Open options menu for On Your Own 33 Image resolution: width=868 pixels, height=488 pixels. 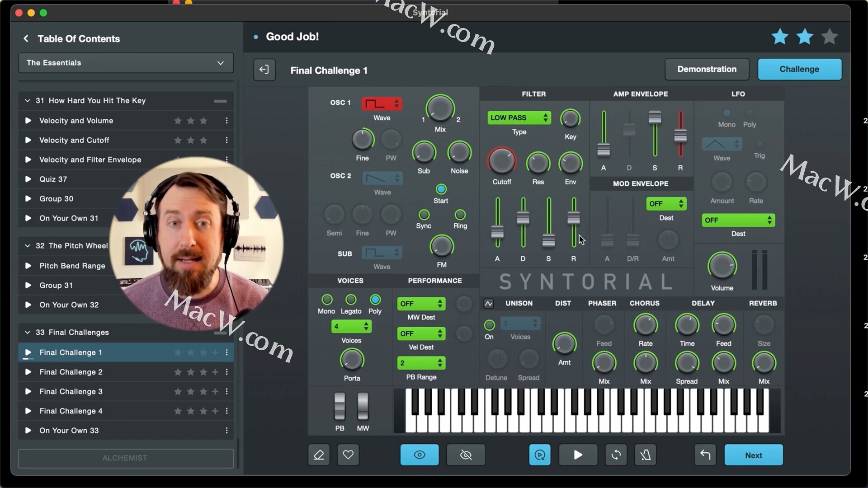[x=226, y=431]
